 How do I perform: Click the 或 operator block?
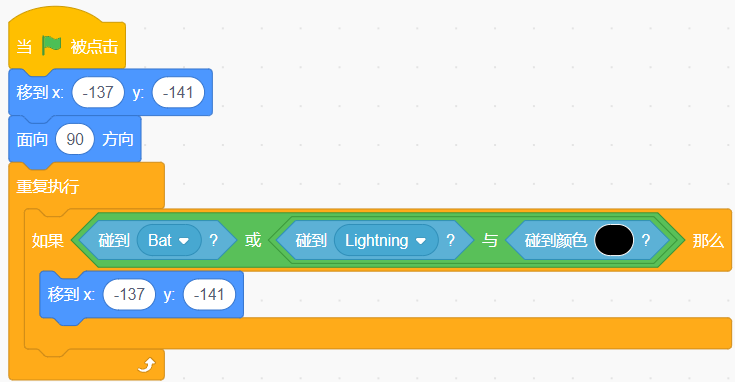coord(253,240)
